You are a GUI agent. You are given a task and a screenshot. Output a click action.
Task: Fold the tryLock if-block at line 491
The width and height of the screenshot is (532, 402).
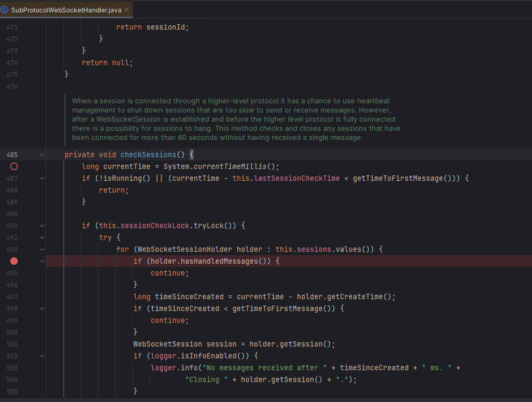click(x=42, y=226)
